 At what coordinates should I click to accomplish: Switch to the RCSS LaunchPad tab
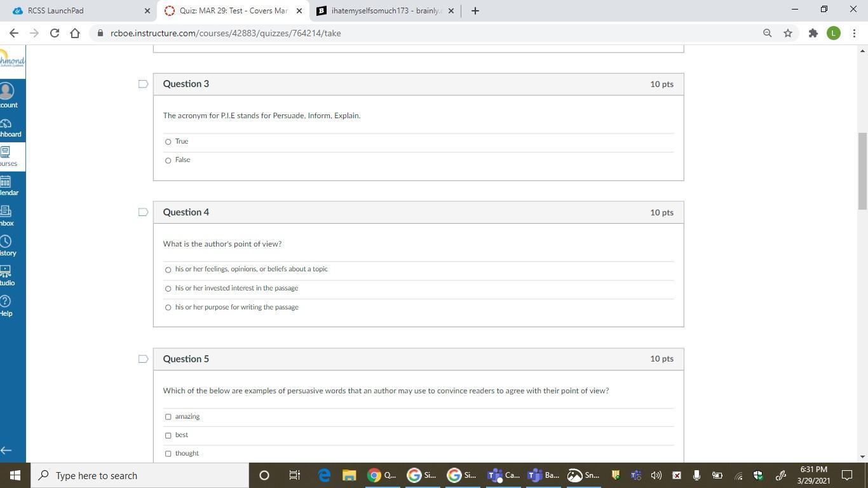(x=79, y=11)
